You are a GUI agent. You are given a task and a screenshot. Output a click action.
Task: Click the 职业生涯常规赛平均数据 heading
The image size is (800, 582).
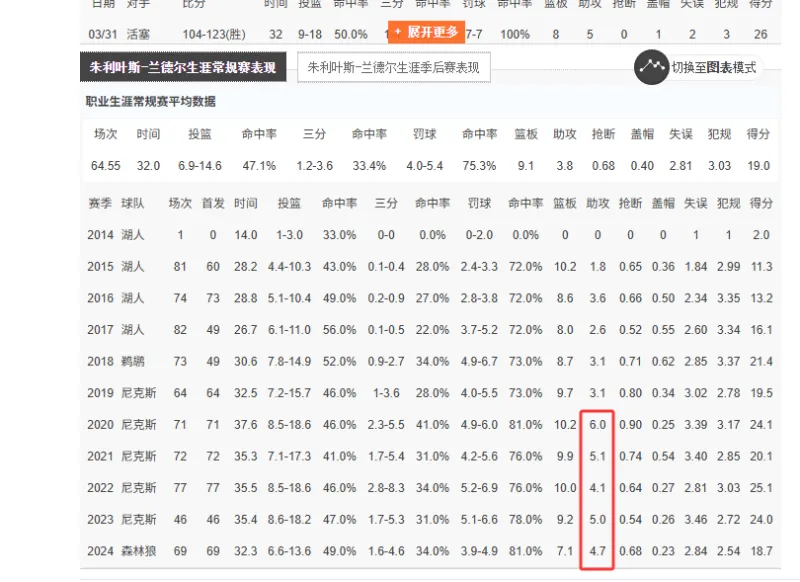(151, 102)
